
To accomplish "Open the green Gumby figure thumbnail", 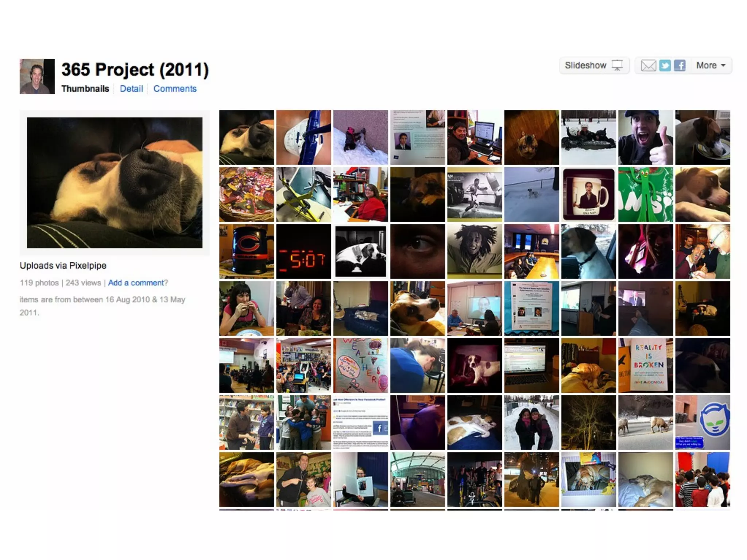I will (645, 194).
